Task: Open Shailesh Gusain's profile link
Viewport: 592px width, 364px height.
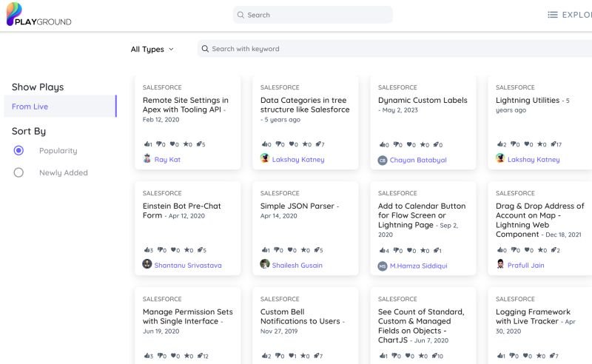Action: click(x=297, y=265)
